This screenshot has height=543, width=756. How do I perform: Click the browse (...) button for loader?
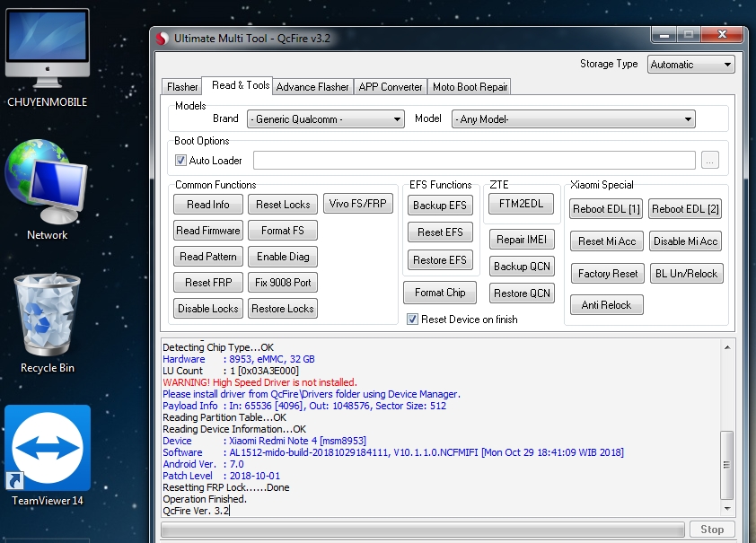coord(709,160)
